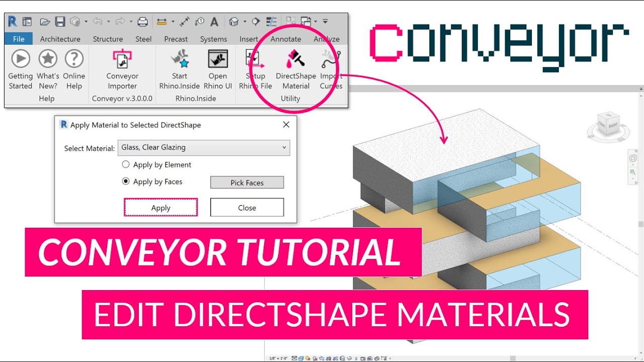The image size is (644, 362).
Task: Click the Thin Lines icon
Action: (271, 22)
